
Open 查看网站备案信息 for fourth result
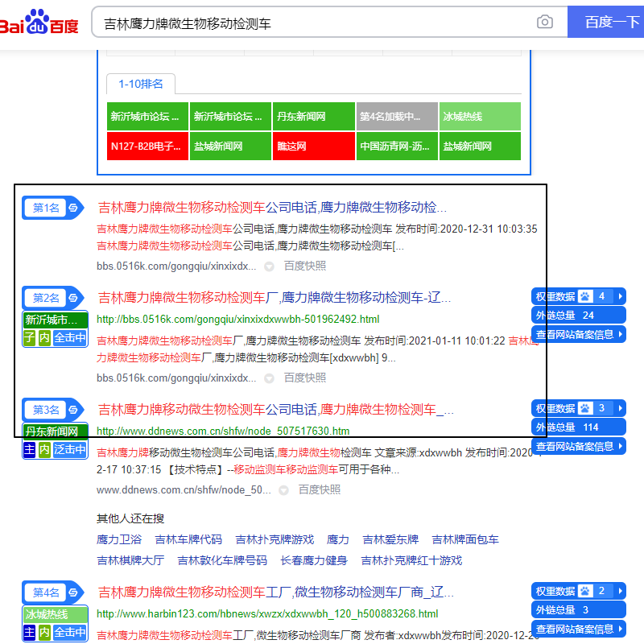[x=578, y=629]
